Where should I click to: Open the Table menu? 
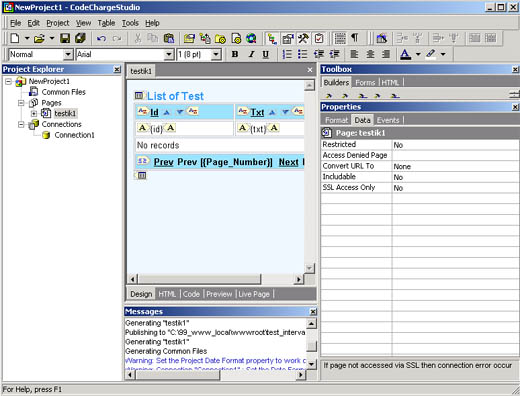pos(106,23)
